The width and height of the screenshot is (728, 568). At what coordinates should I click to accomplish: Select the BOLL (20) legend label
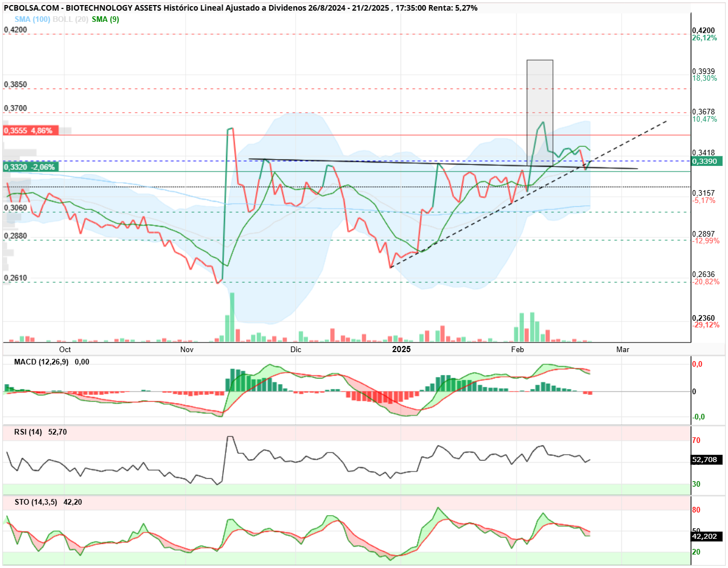pyautogui.click(x=70, y=19)
